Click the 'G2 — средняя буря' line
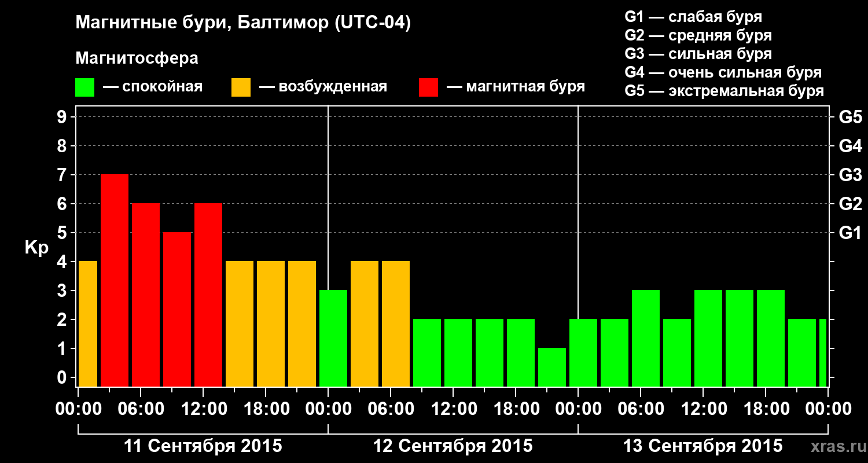Image resolution: width=868 pixels, height=463 pixels. (698, 35)
